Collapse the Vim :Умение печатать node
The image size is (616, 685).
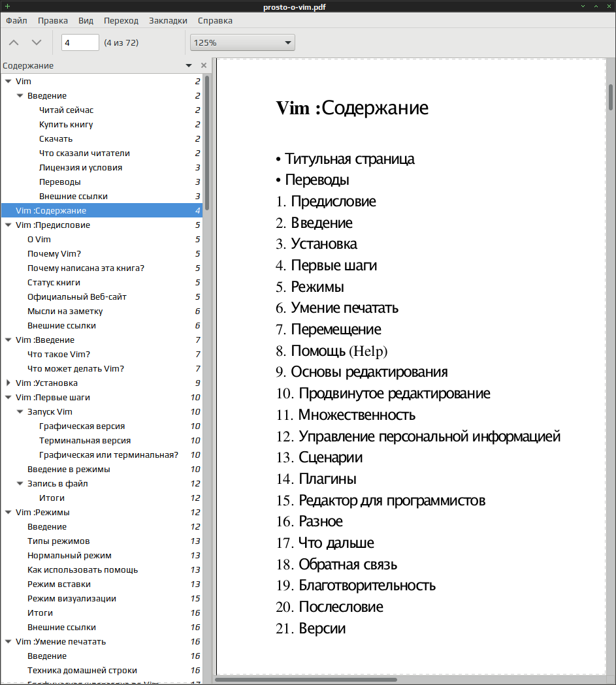pos(8,641)
